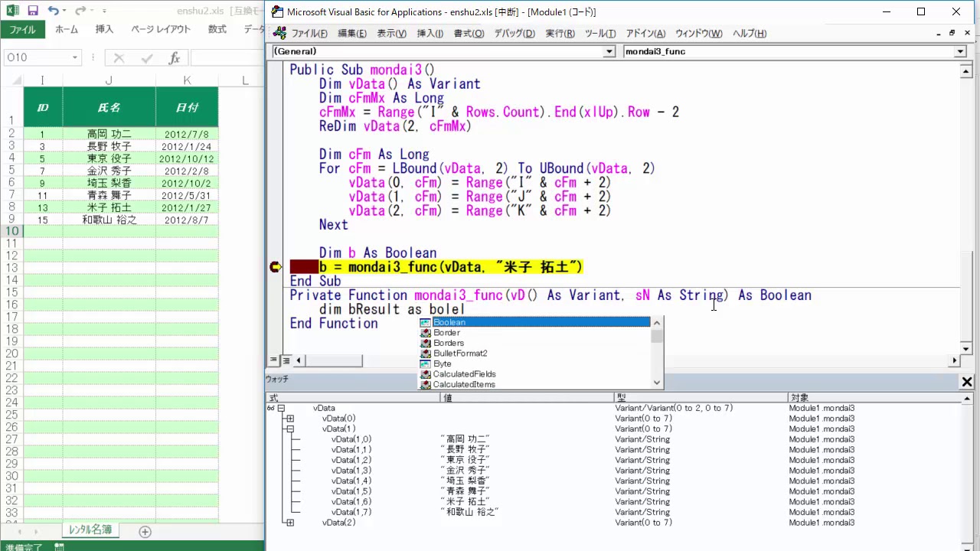Click the undo arrow in Excel
Viewport: 980px width, 551px height.
(x=53, y=11)
